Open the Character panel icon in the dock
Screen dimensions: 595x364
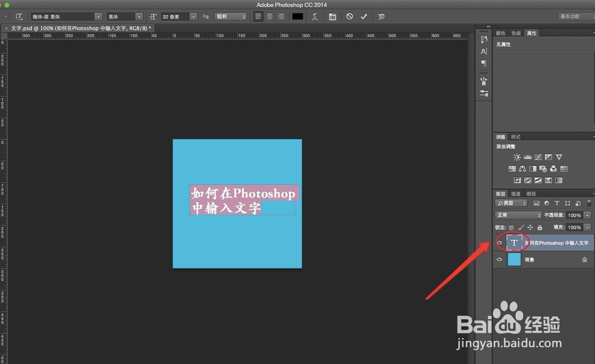click(483, 52)
